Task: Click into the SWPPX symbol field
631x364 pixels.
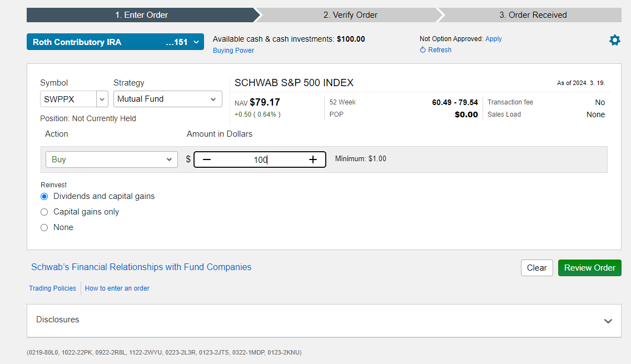Action: [68, 99]
